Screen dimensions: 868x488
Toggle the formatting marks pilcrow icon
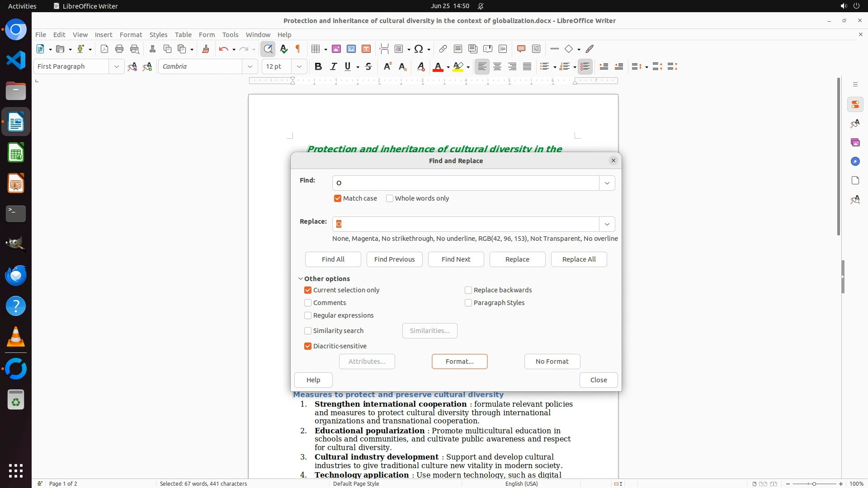click(298, 49)
